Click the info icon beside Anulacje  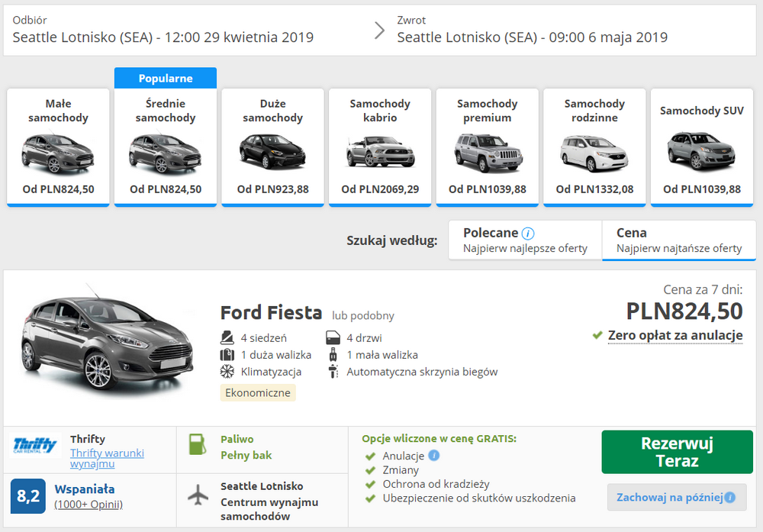click(x=434, y=456)
